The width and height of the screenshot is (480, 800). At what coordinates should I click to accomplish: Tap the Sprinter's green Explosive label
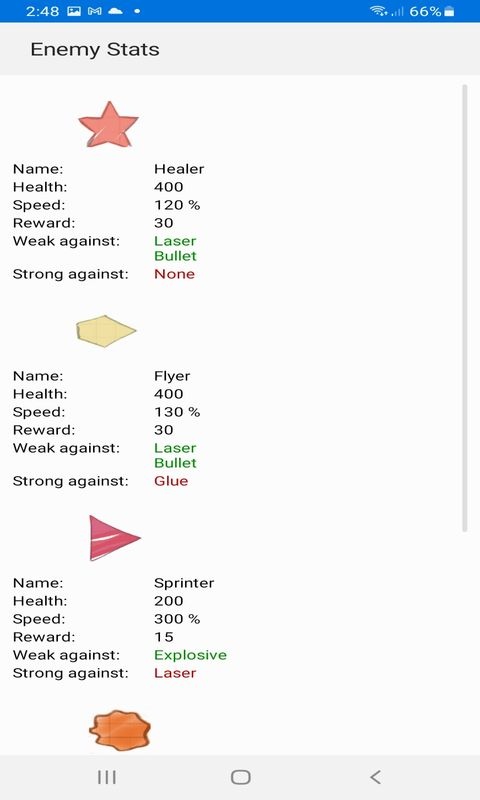point(190,655)
